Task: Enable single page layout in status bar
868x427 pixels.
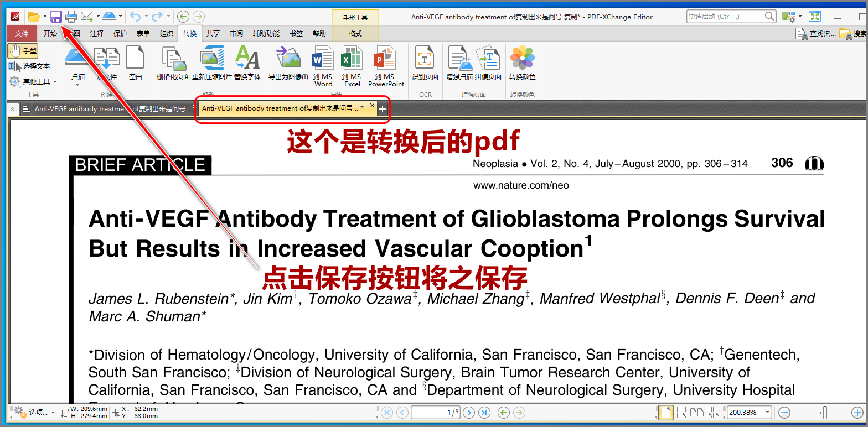Action: click(666, 412)
